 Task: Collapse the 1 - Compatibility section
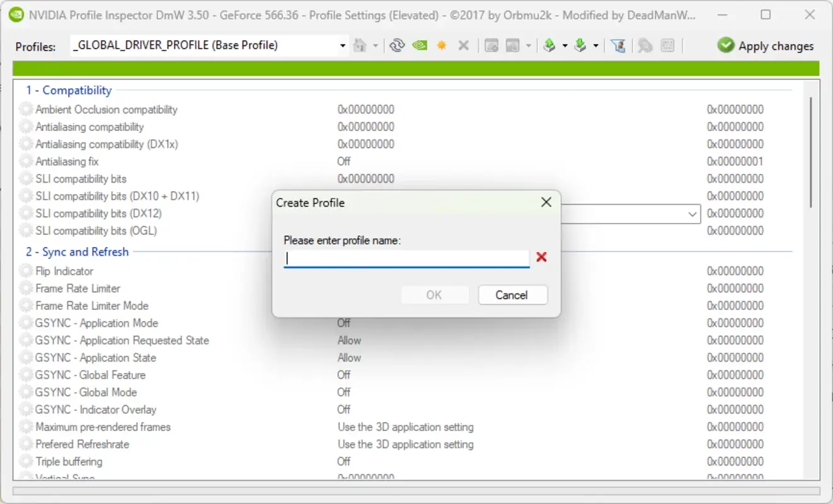[68, 90]
